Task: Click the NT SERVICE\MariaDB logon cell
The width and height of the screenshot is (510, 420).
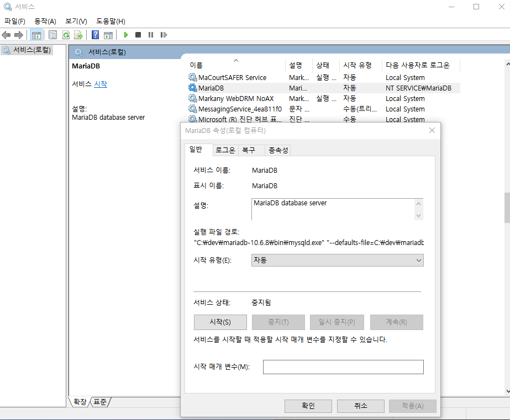Action: coord(418,88)
